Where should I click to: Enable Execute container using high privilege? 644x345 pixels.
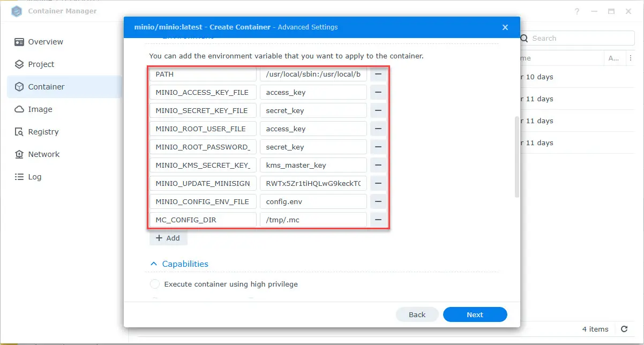pyautogui.click(x=155, y=284)
